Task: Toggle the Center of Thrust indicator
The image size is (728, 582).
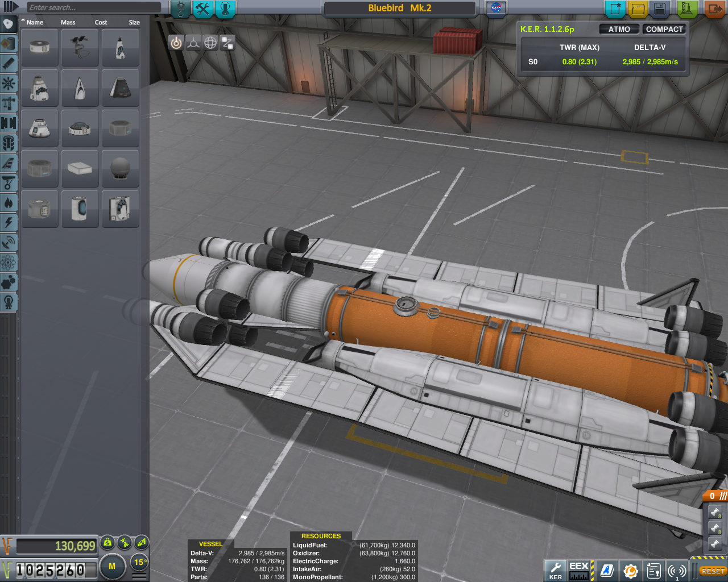Action: point(125,543)
